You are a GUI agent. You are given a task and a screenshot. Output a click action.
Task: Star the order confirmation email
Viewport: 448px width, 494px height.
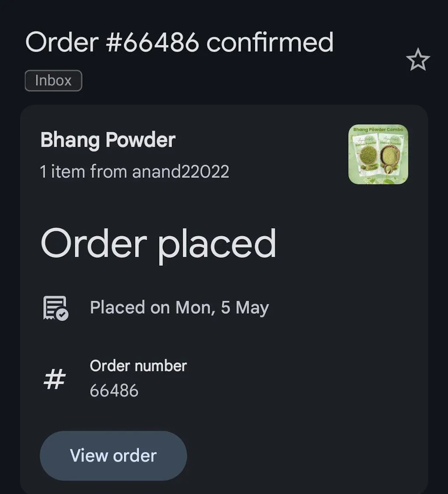pyautogui.click(x=418, y=60)
